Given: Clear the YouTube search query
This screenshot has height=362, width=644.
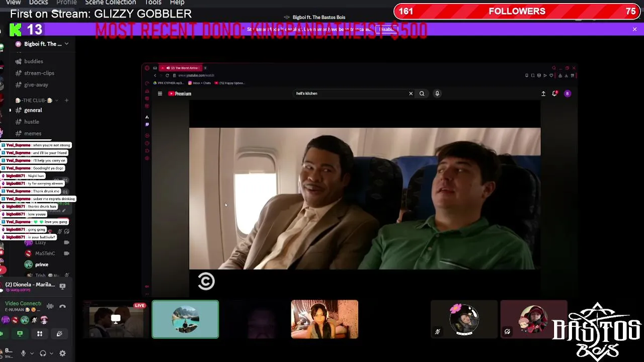Looking at the screenshot, I should pyautogui.click(x=411, y=94).
